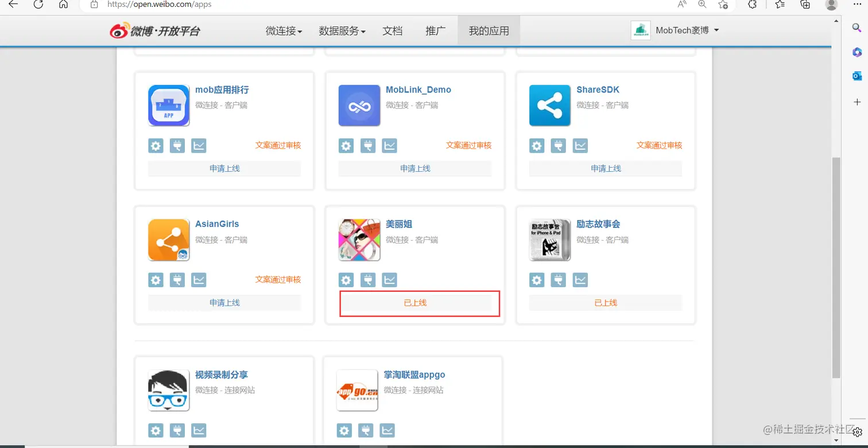Open the ShareSDK app title link
This screenshot has width=868, height=448.
(598, 90)
